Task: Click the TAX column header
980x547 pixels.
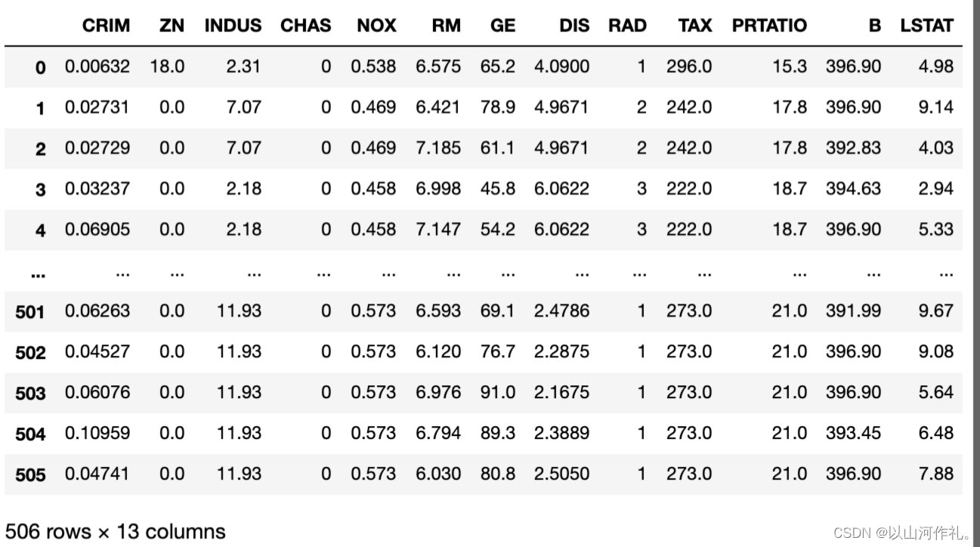Action: point(695,25)
